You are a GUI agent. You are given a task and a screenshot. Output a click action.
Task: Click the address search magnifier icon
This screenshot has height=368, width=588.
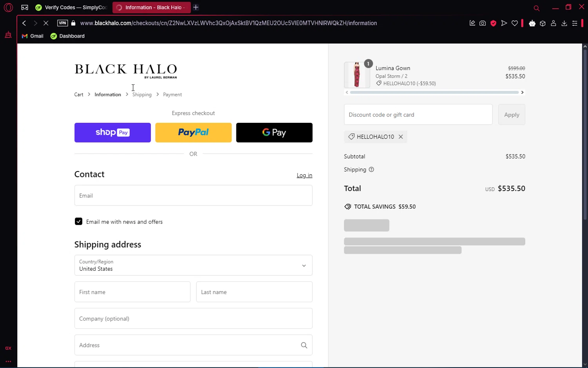(x=304, y=345)
